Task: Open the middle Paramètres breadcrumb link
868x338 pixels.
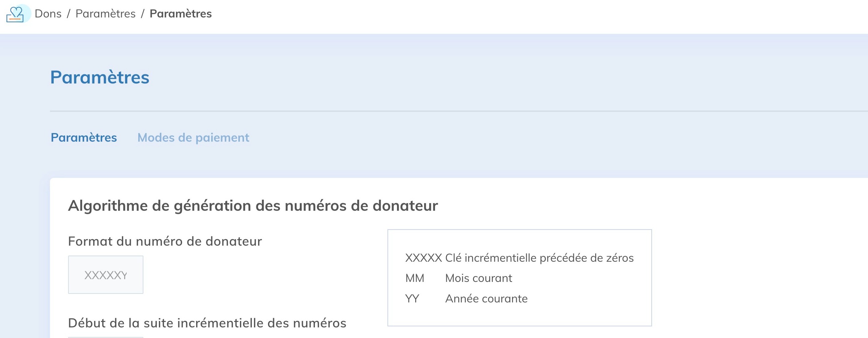Action: click(105, 14)
